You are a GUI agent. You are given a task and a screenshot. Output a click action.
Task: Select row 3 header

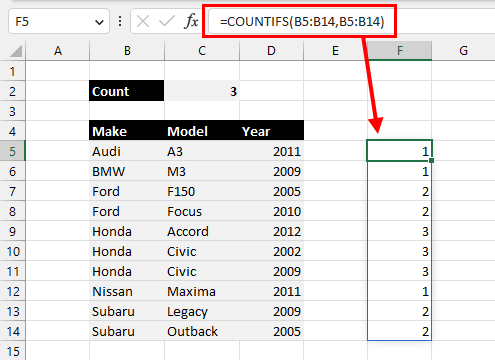click(13, 111)
